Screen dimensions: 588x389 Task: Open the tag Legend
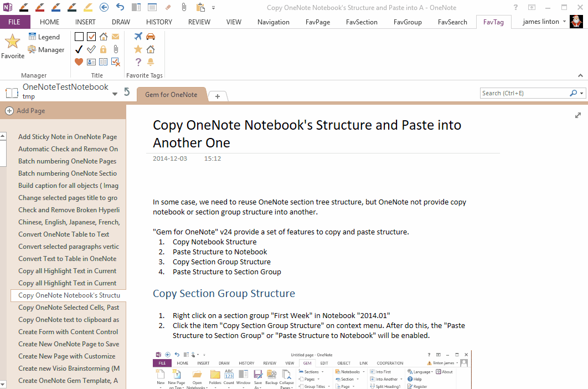[x=44, y=37]
